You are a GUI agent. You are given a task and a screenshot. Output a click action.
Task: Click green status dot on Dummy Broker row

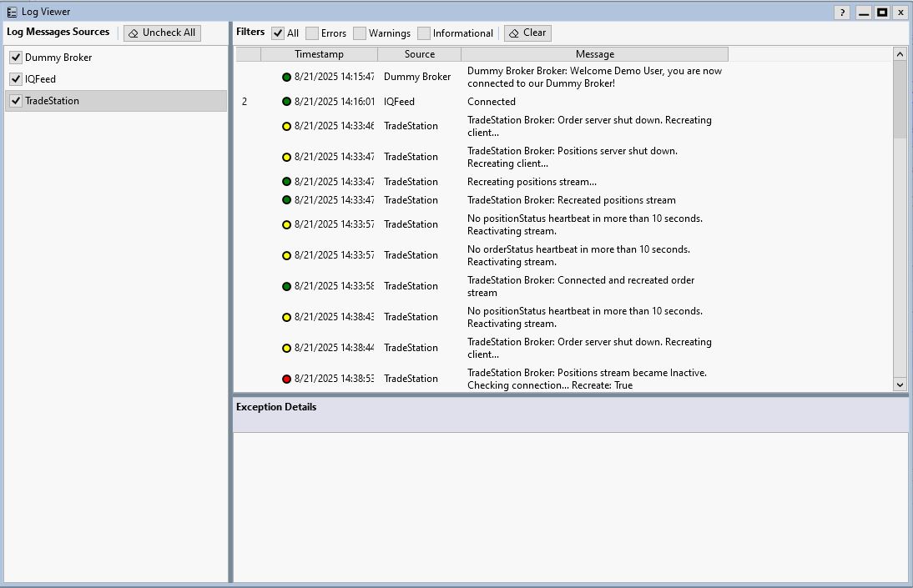tap(286, 77)
